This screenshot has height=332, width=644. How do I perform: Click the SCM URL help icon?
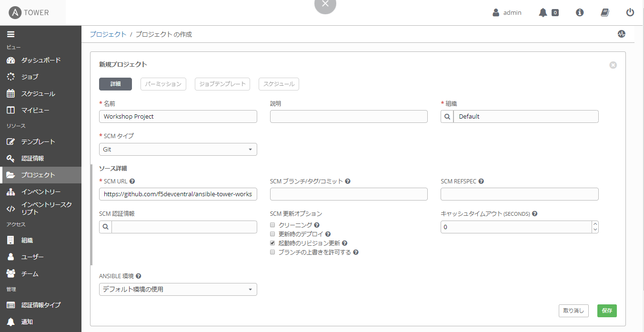[x=132, y=181]
